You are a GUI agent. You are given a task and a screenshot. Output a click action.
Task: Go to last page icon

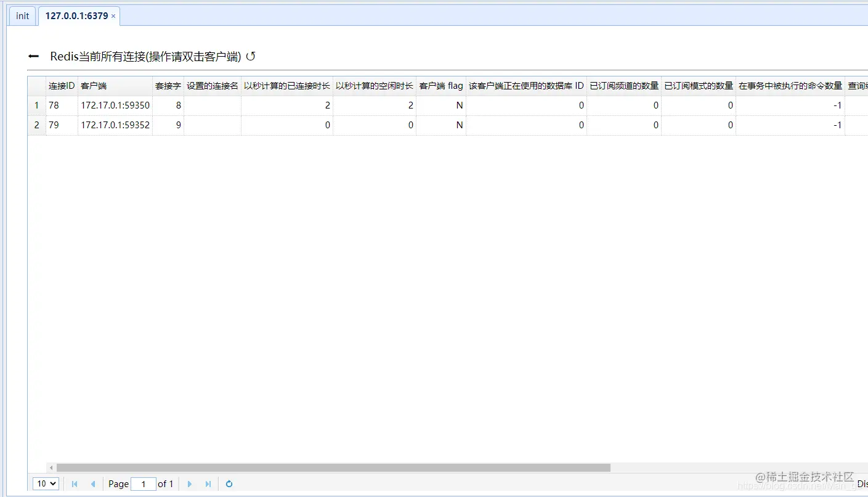[208, 484]
